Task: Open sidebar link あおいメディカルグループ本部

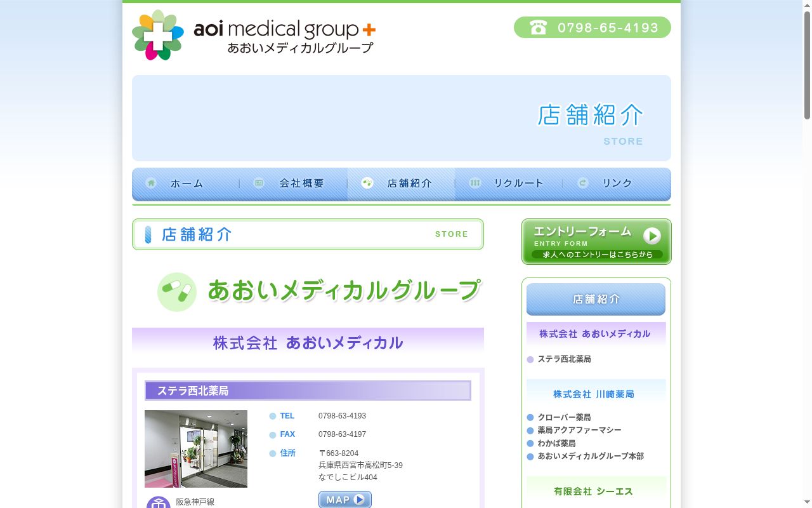Action: (591, 457)
